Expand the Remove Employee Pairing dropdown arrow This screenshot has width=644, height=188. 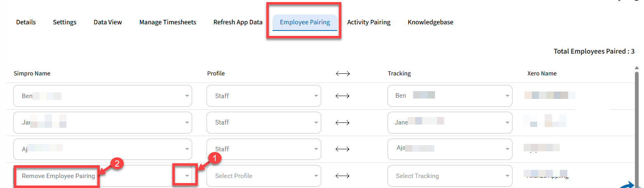pyautogui.click(x=187, y=176)
